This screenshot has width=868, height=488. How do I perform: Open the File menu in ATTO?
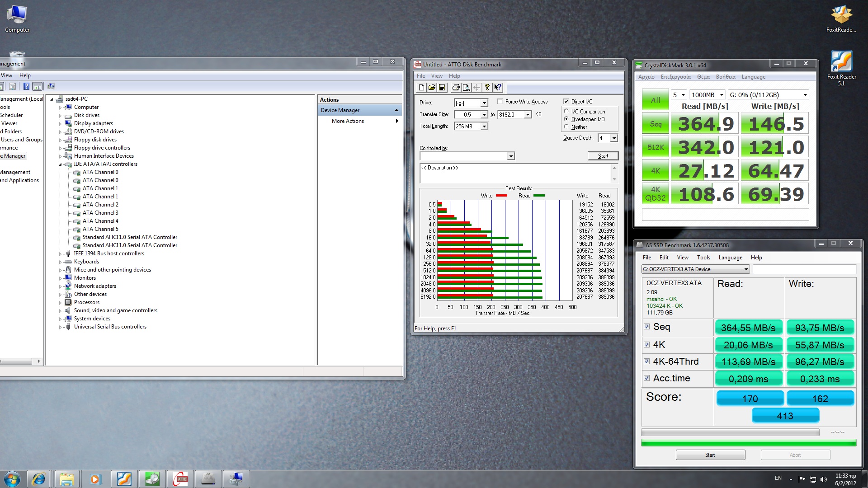point(421,76)
